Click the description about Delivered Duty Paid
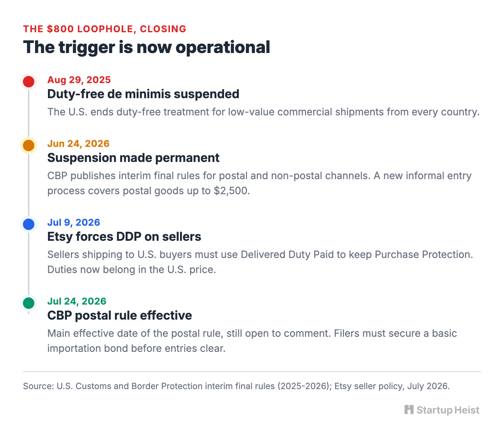The image size is (504, 440). point(260,262)
